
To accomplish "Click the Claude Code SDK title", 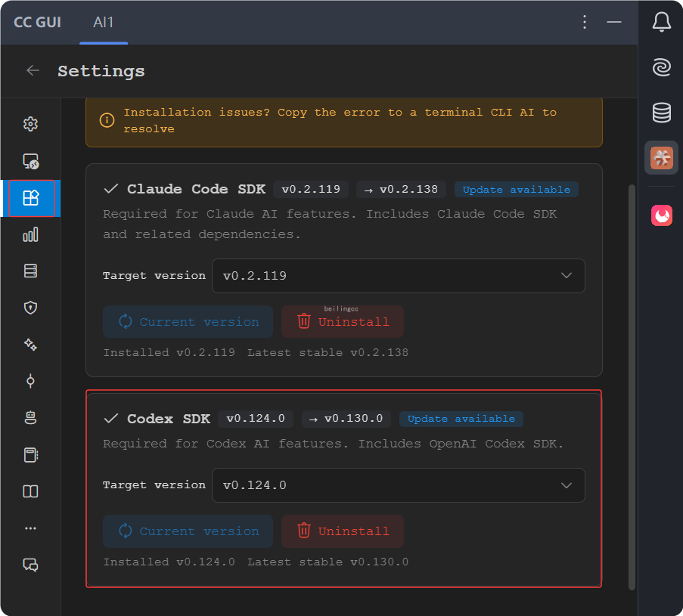I will click(x=196, y=189).
